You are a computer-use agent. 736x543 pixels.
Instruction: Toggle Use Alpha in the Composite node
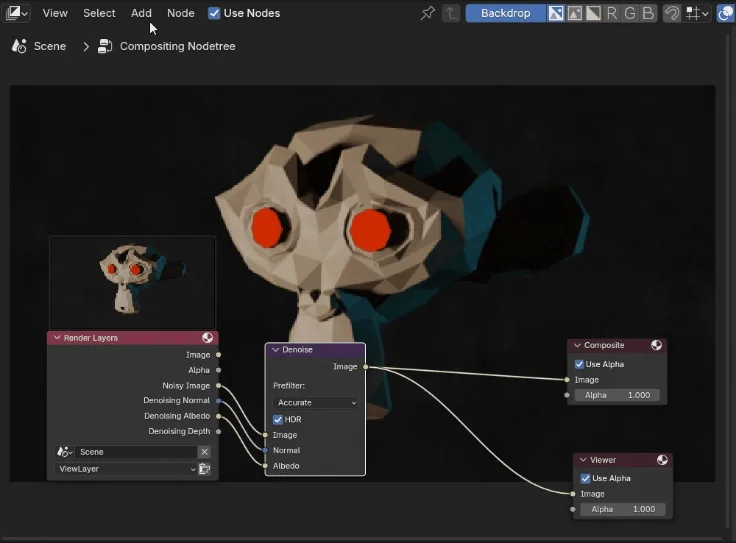pos(580,364)
